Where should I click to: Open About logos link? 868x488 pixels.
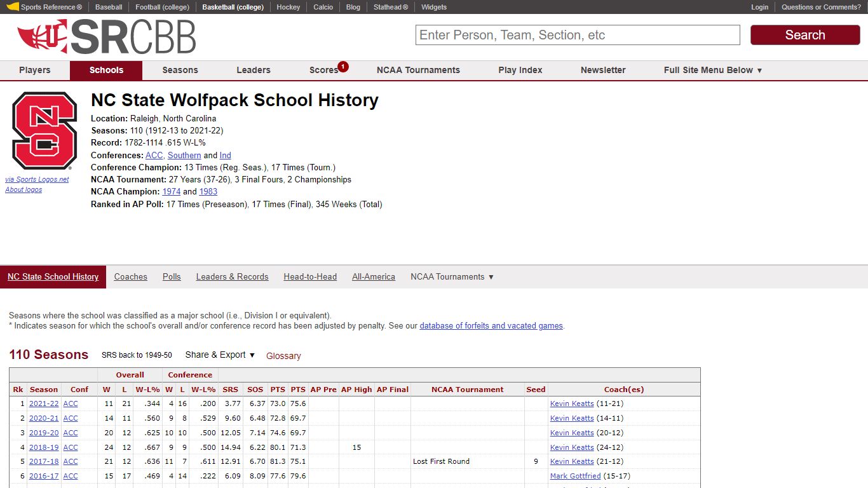coord(24,189)
